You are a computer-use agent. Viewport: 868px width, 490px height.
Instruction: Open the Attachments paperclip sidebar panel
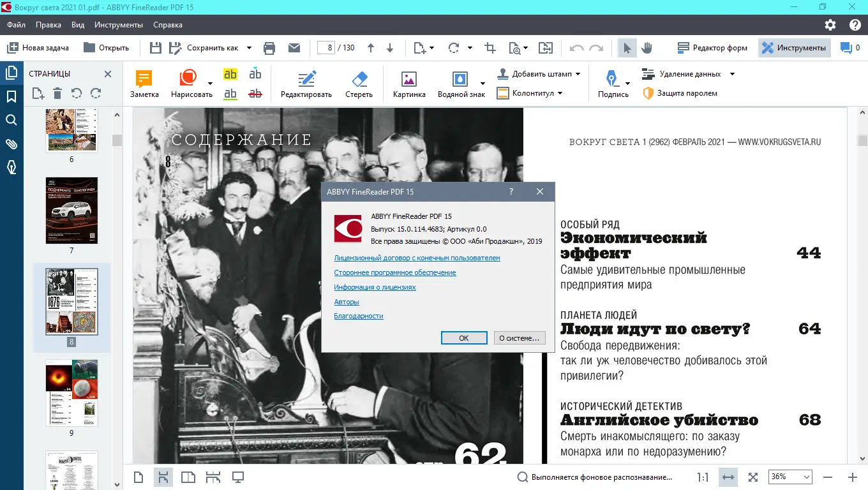(11, 144)
